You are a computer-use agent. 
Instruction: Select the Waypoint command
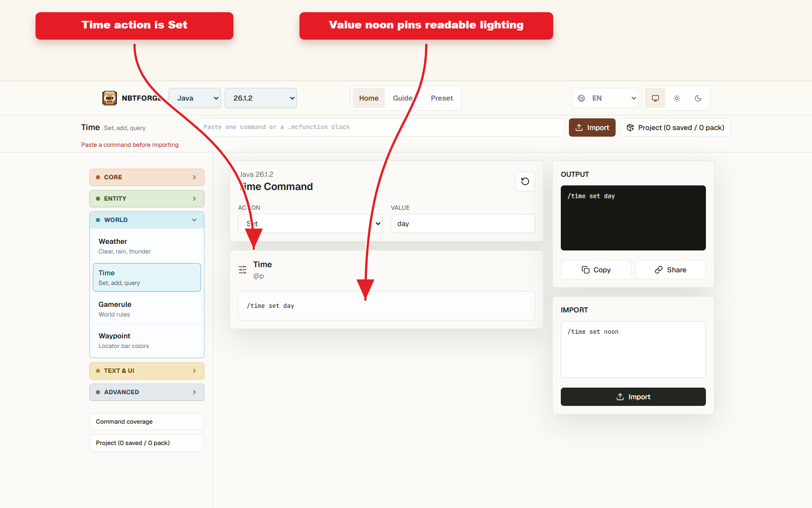(147, 340)
